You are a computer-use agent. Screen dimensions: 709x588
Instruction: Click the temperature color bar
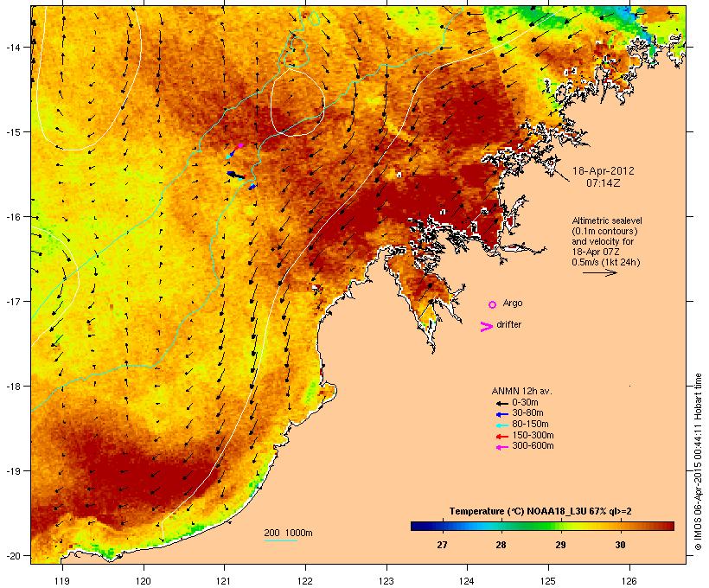coord(543,526)
